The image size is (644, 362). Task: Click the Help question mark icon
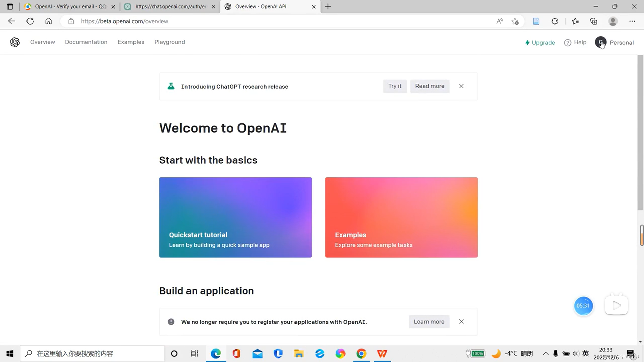pos(568,42)
